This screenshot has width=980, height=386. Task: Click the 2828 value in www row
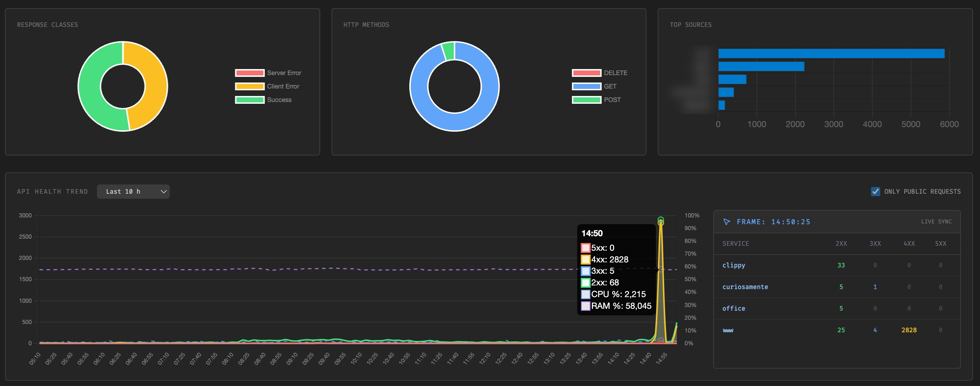909,330
